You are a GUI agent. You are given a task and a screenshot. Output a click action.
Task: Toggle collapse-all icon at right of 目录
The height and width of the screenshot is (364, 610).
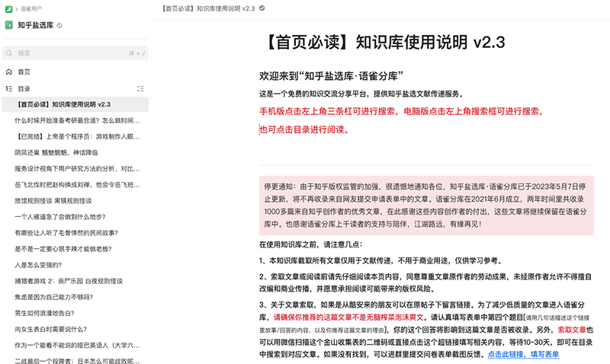click(140, 89)
